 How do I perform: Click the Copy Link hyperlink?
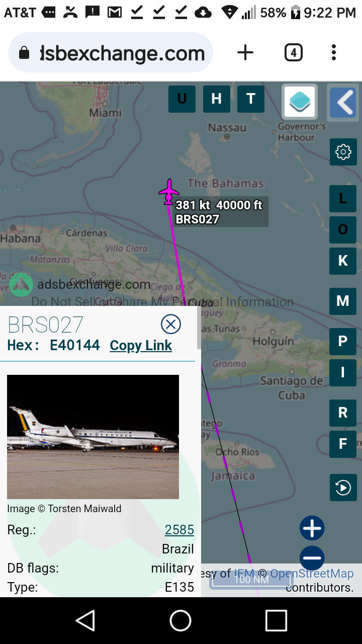[x=141, y=346]
